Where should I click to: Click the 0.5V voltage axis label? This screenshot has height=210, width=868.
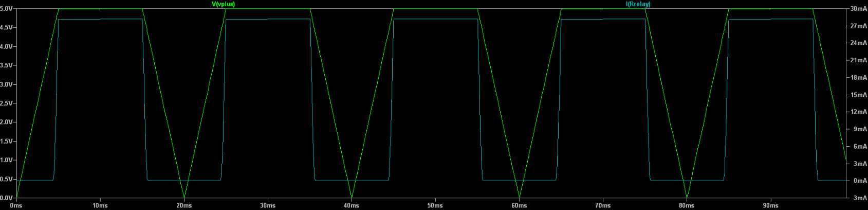coord(6,179)
